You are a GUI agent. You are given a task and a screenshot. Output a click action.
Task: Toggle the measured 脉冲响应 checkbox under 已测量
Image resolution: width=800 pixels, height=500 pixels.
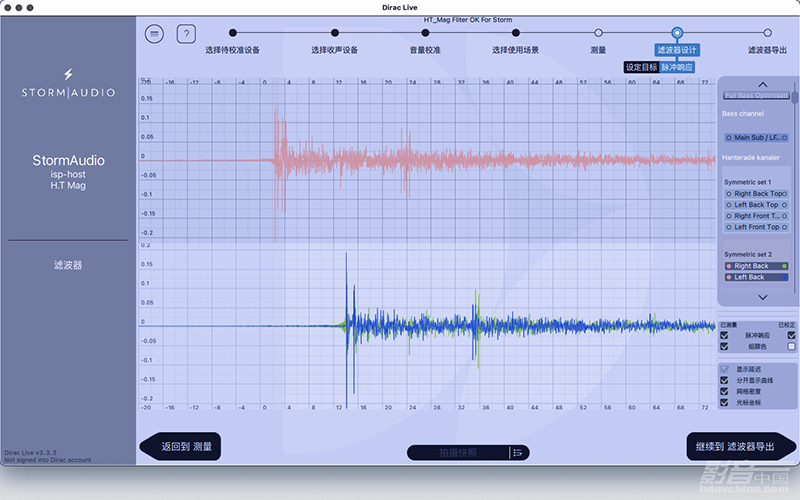tap(724, 335)
